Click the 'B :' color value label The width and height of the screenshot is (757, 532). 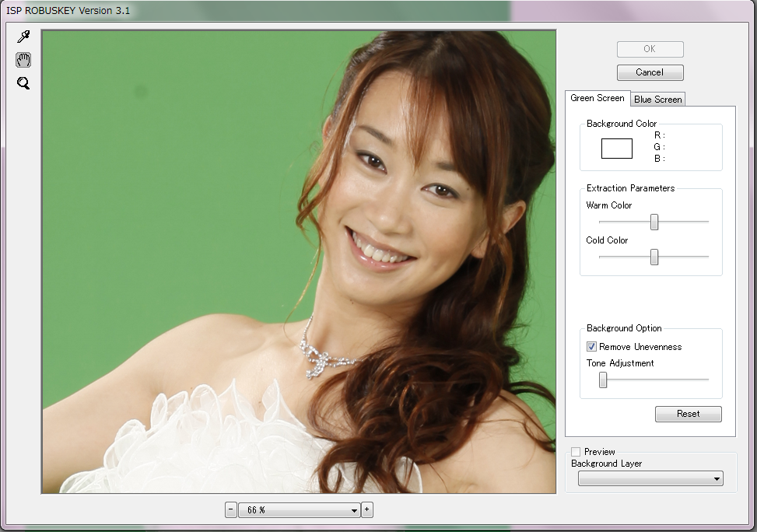(x=660, y=159)
